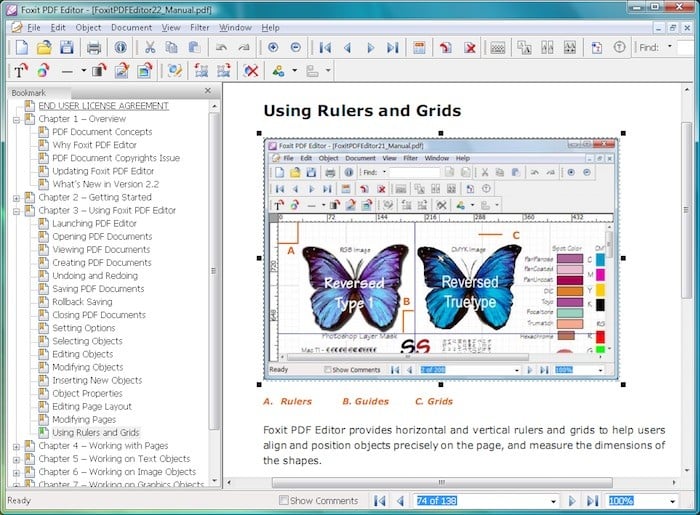The height and width of the screenshot is (515, 700).
Task: Delete page using red X page icon
Action: (x=469, y=47)
